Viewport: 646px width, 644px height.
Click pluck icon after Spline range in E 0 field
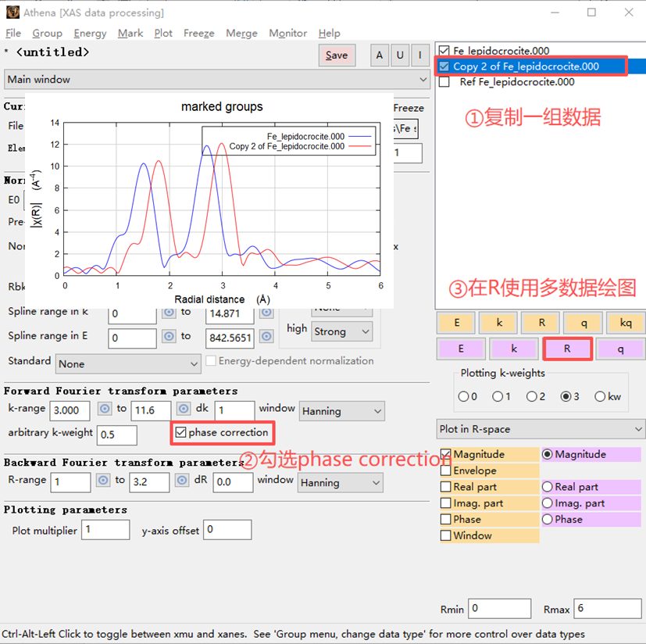tap(169, 336)
